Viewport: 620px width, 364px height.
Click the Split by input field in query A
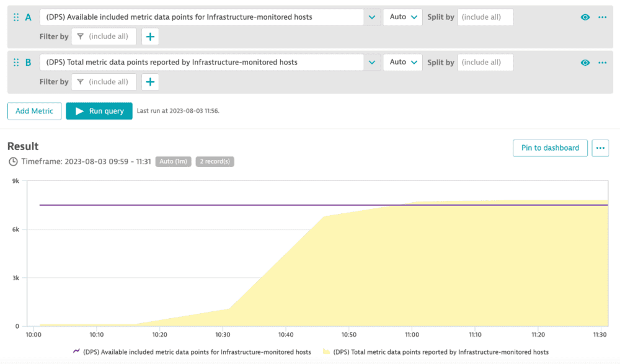tap(485, 17)
